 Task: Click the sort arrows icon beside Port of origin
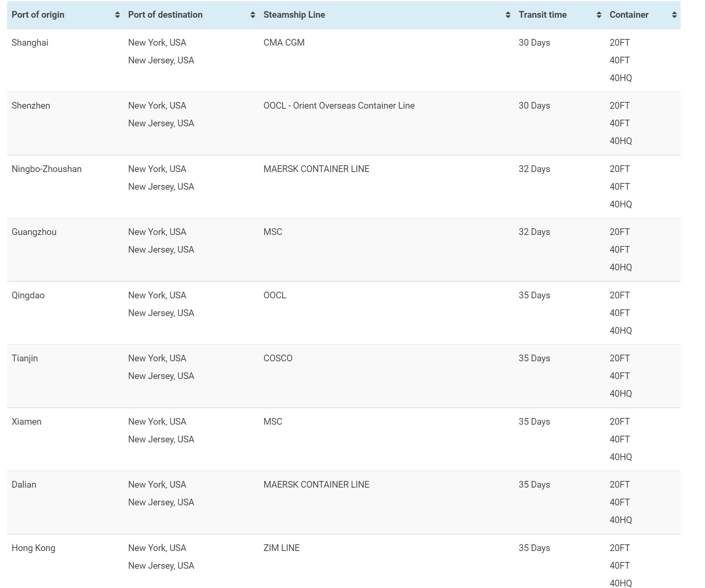(x=117, y=15)
